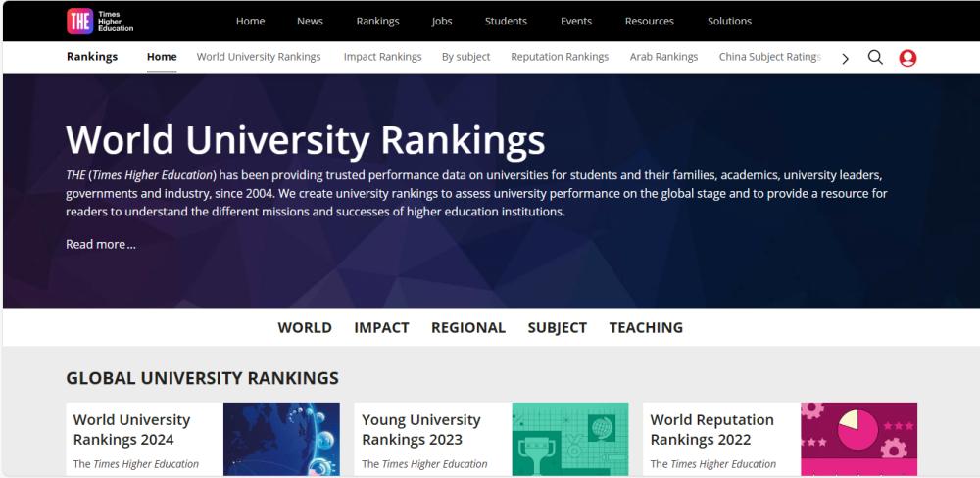Switch to Reputation Rankings tab
This screenshot has width=980, height=478.
pos(560,57)
